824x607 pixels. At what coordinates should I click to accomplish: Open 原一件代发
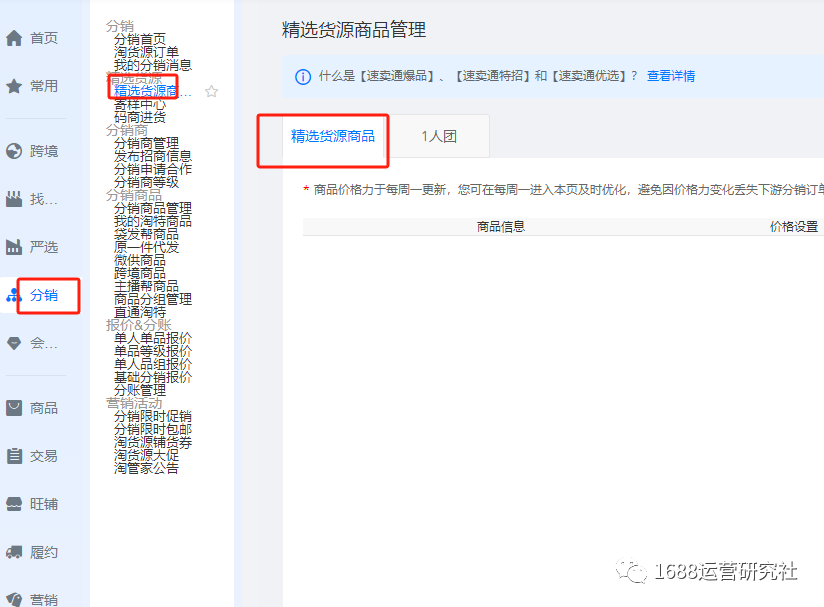tap(147, 247)
